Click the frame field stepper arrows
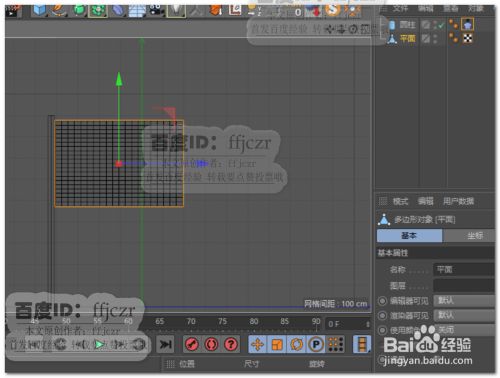The width and height of the screenshot is (500, 378). tap(368, 324)
